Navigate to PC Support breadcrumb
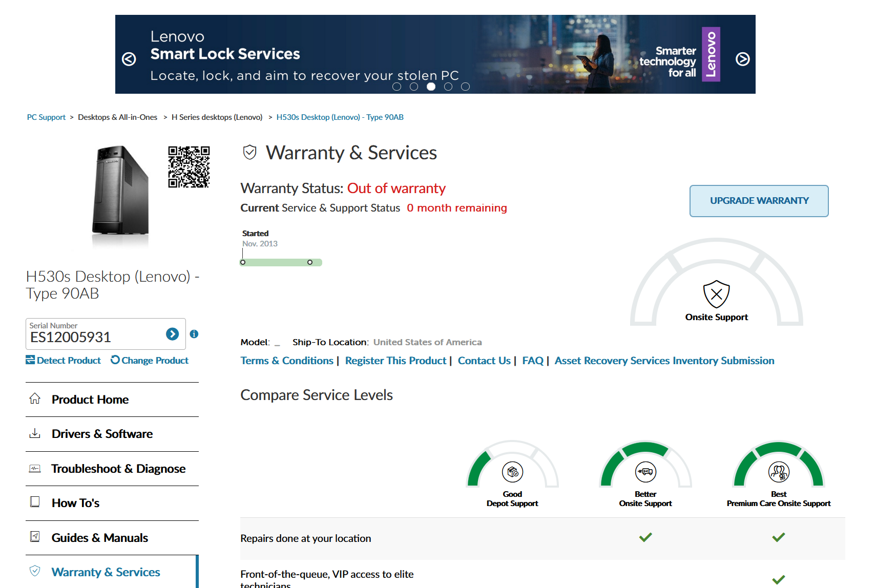 point(46,117)
